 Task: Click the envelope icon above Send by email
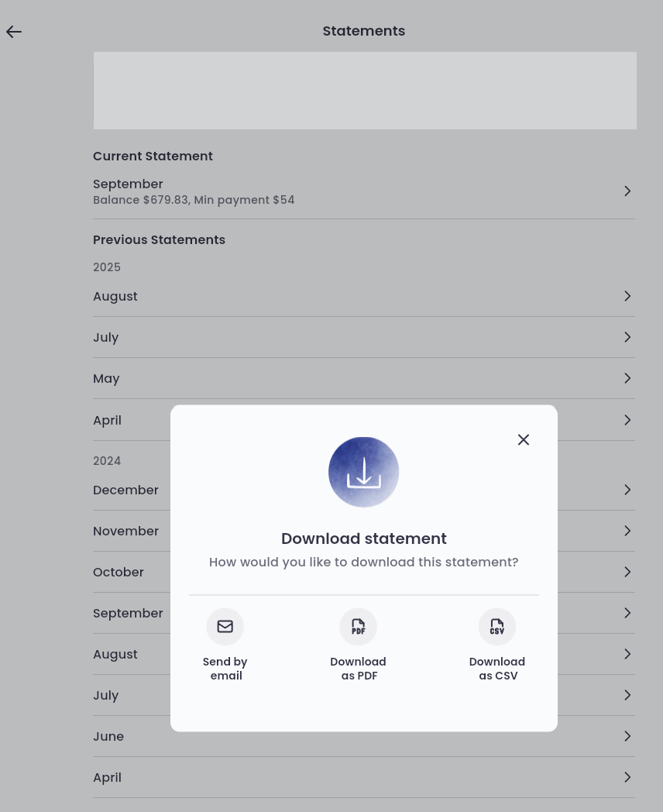tap(225, 627)
